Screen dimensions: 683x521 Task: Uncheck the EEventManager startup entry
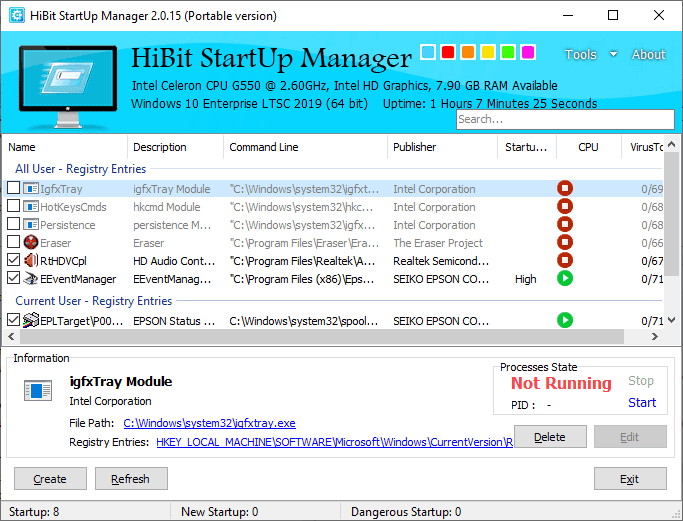pyautogui.click(x=14, y=278)
